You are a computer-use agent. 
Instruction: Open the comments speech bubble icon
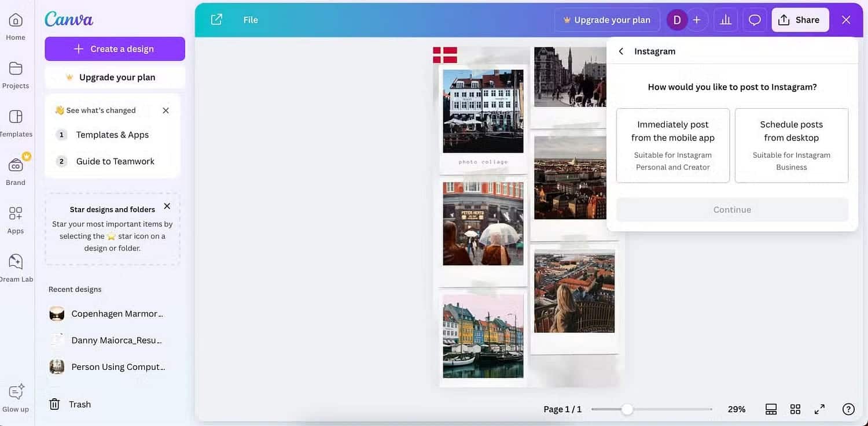point(755,20)
